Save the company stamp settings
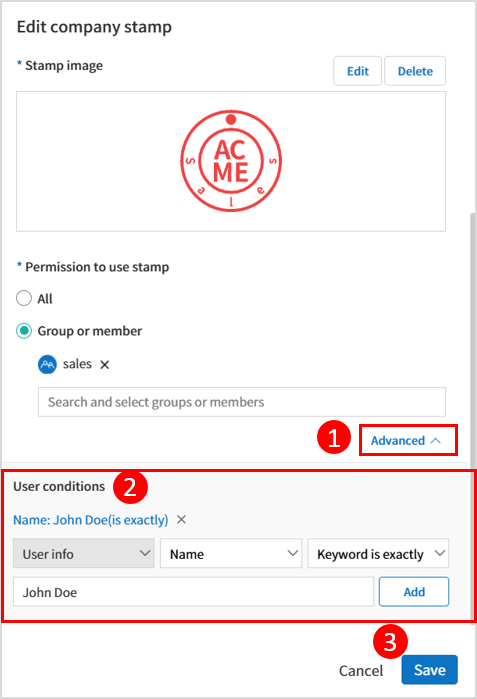This screenshot has width=477, height=699. pos(429,670)
